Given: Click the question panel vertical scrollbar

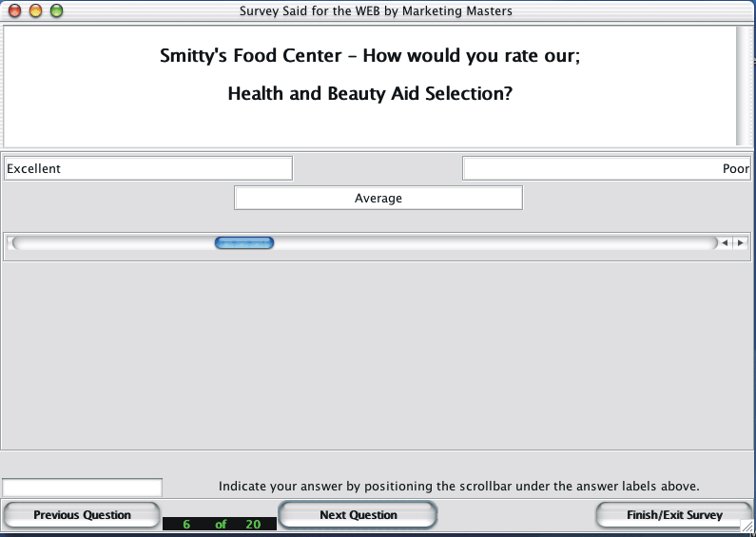Looking at the screenshot, I should (x=743, y=86).
